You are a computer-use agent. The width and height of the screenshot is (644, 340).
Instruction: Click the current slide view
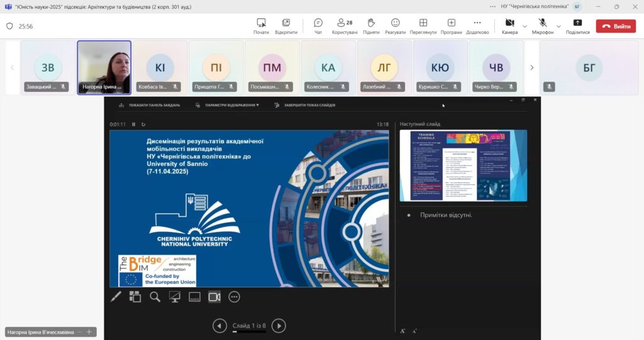click(249, 209)
